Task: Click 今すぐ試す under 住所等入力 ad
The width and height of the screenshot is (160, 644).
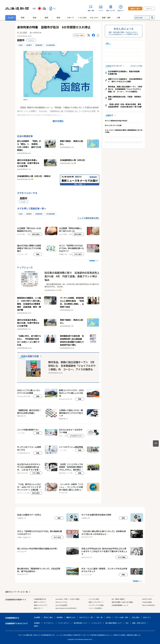Action: click(78, 254)
